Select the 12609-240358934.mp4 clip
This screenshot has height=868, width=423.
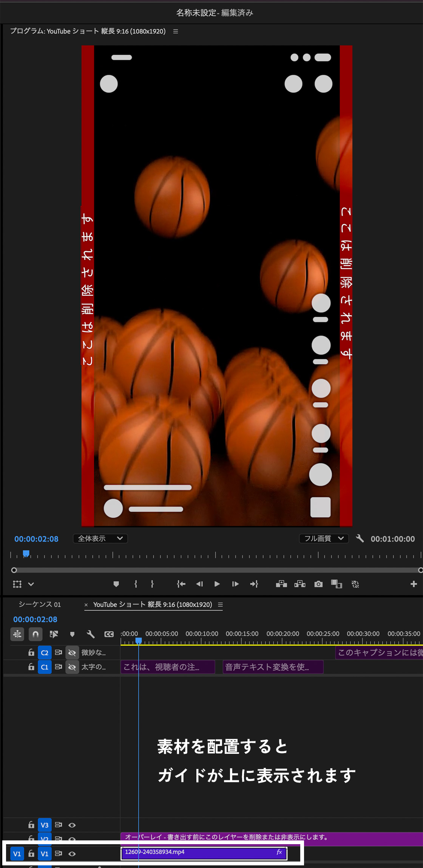(x=204, y=853)
